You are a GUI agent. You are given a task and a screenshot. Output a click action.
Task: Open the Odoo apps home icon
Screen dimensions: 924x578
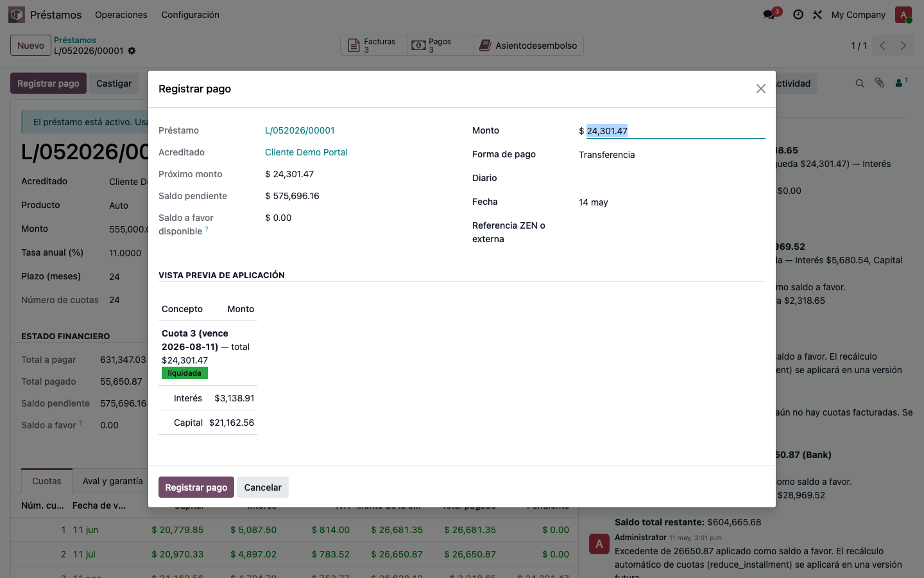click(x=17, y=14)
